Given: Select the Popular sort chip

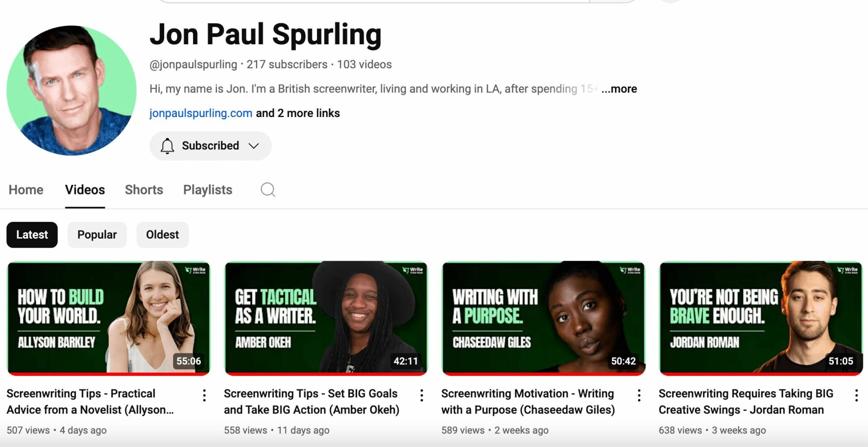Looking at the screenshot, I should coord(97,235).
